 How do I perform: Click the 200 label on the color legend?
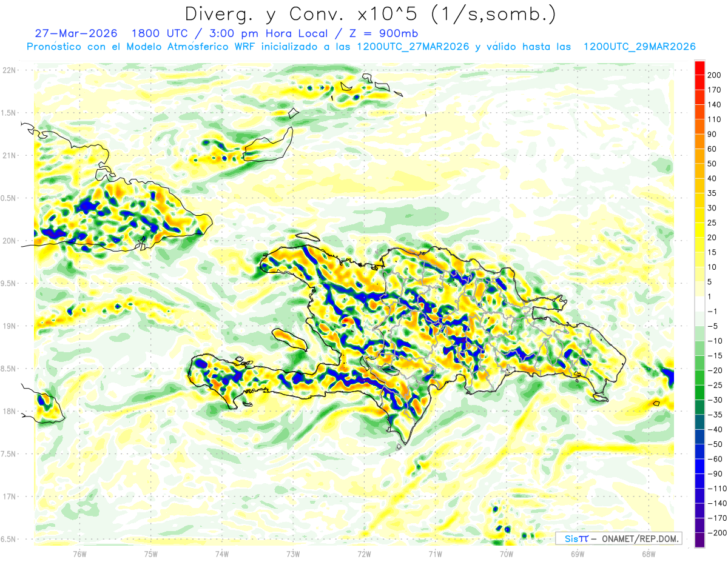coord(715,74)
